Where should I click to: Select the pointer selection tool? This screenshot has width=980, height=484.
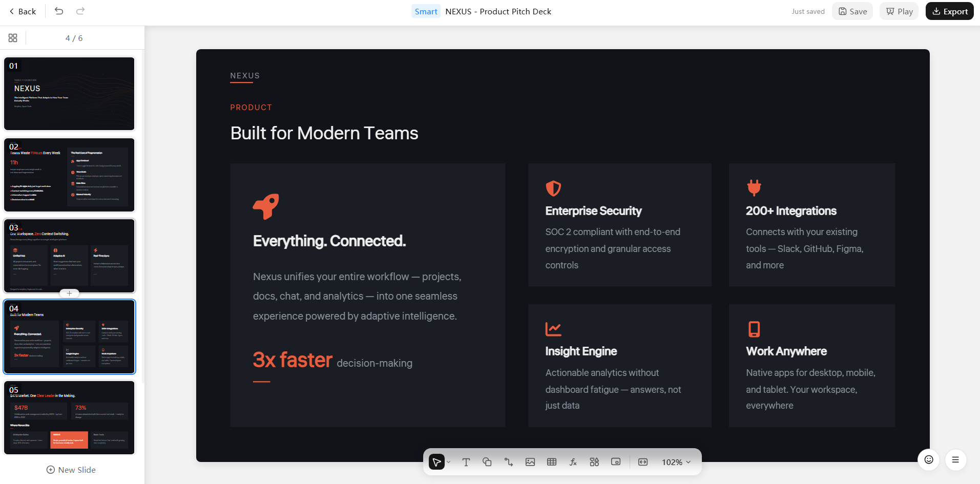pos(436,462)
